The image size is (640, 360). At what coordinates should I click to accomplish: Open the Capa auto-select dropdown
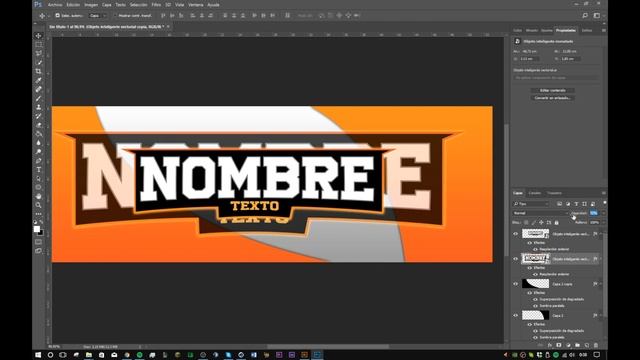click(98, 16)
